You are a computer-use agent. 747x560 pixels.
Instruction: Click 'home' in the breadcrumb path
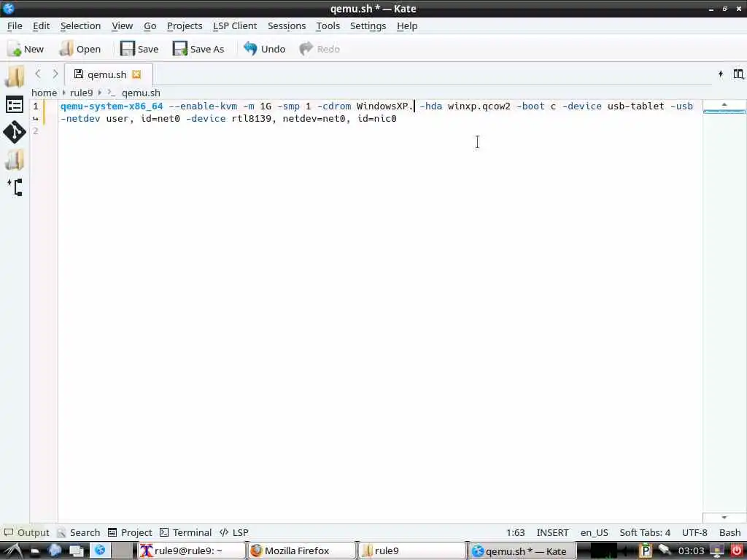pos(44,93)
